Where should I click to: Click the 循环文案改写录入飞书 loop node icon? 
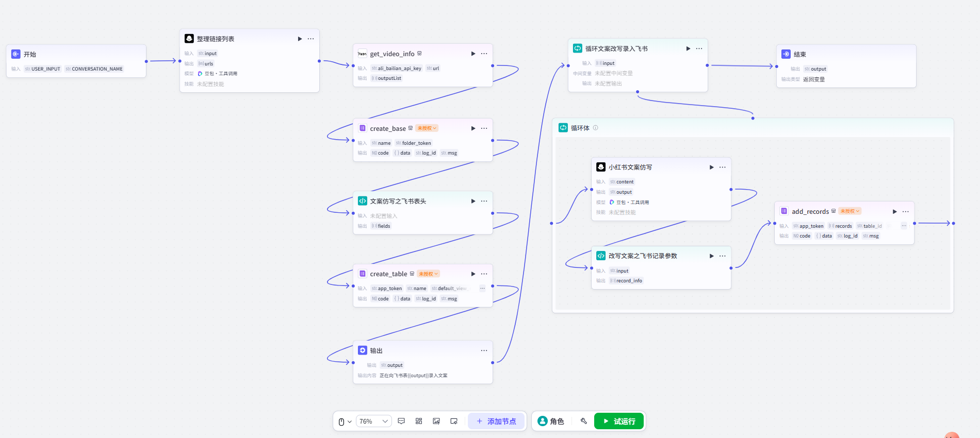[x=578, y=48]
